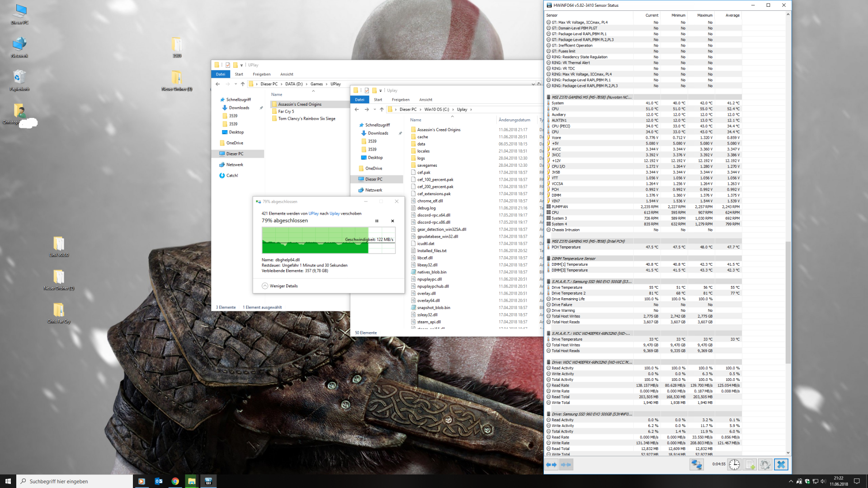Reset sensor timer via clock icon

coord(734,465)
